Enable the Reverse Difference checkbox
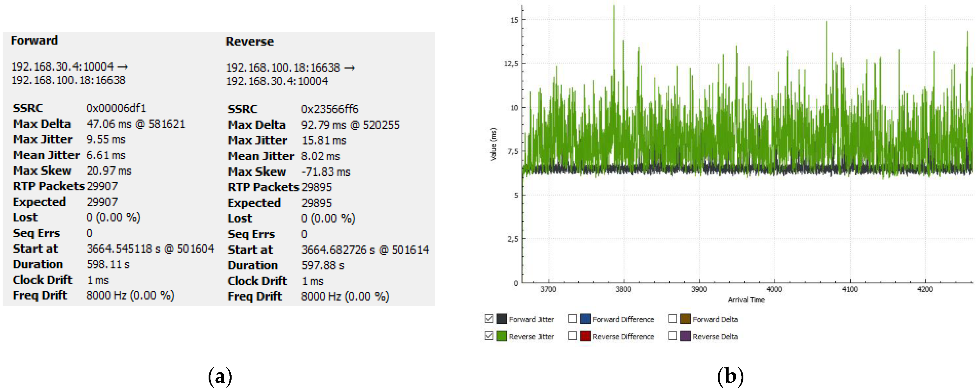 573,336
